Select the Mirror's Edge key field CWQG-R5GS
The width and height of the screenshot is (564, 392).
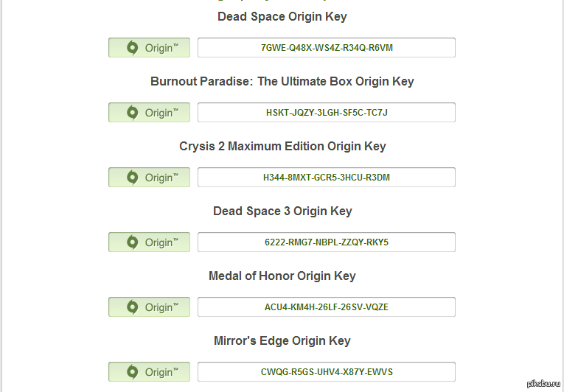(327, 371)
